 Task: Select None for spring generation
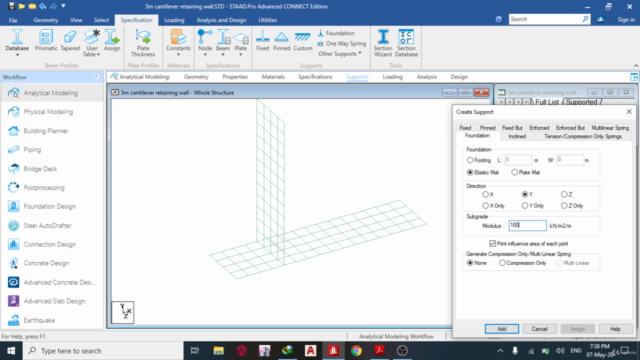click(x=470, y=263)
